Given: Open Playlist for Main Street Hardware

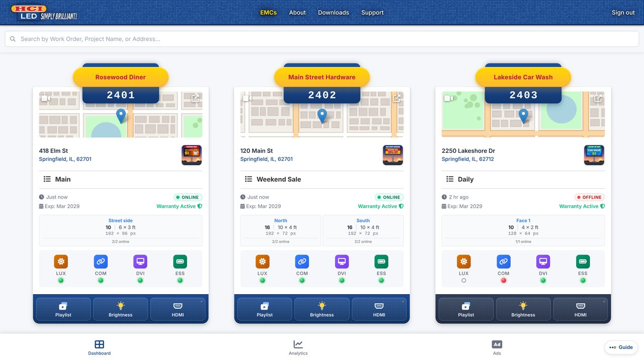Looking at the screenshot, I should [x=265, y=309].
